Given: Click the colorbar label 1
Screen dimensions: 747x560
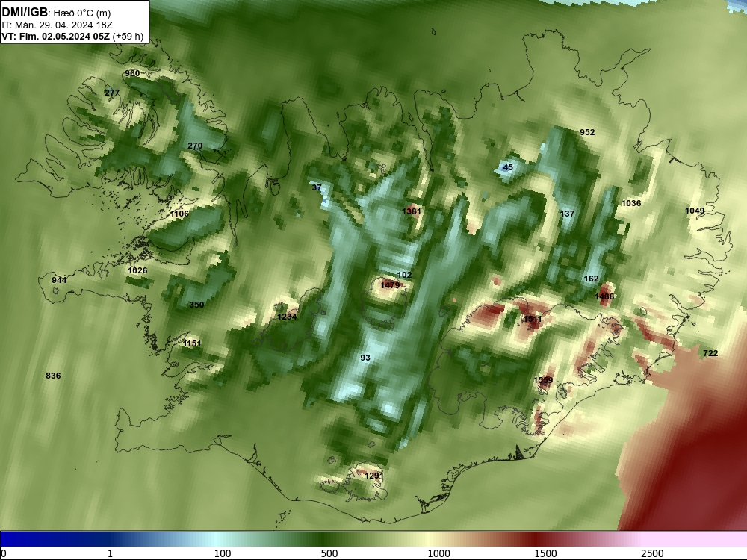Looking at the screenshot, I should pos(110,553).
